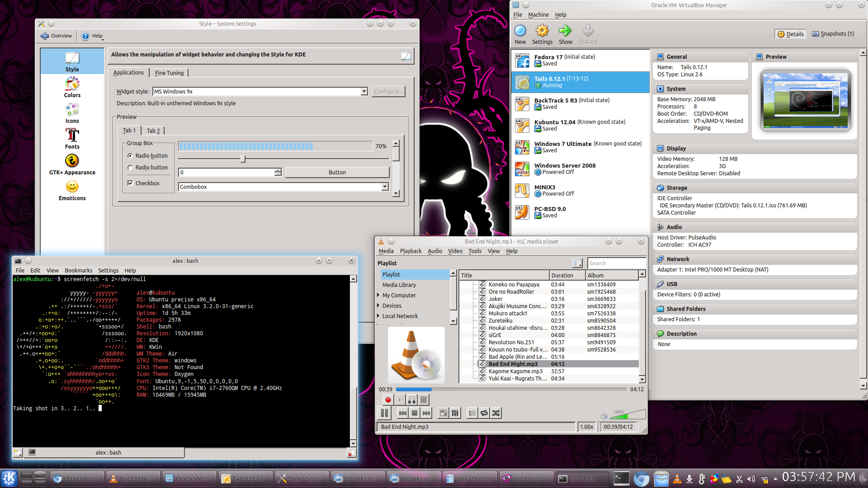Open VLC extended settings equalizer icon
This screenshot has width=868, height=488.
[455, 413]
